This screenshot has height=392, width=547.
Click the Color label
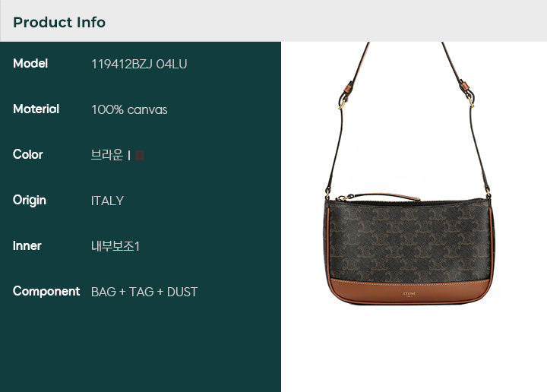[28, 154]
